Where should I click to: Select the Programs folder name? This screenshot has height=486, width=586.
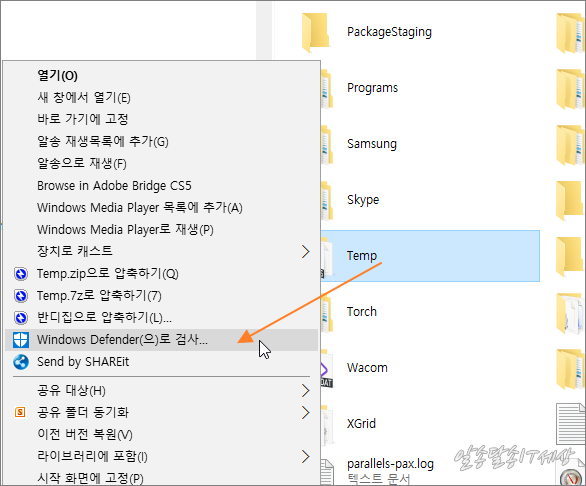[373, 88]
